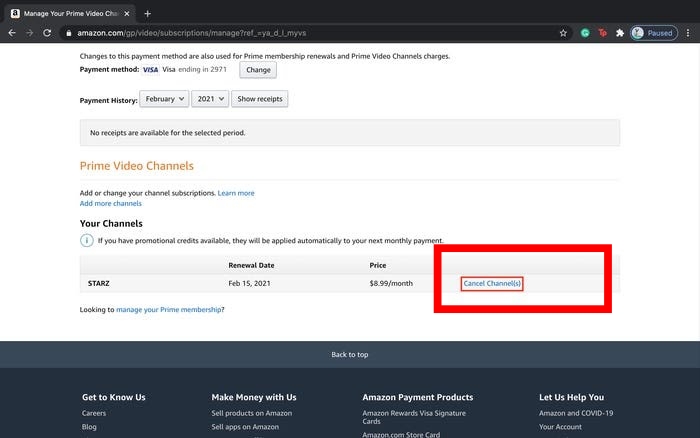Open the February month dropdown
The image size is (700, 438).
click(164, 99)
